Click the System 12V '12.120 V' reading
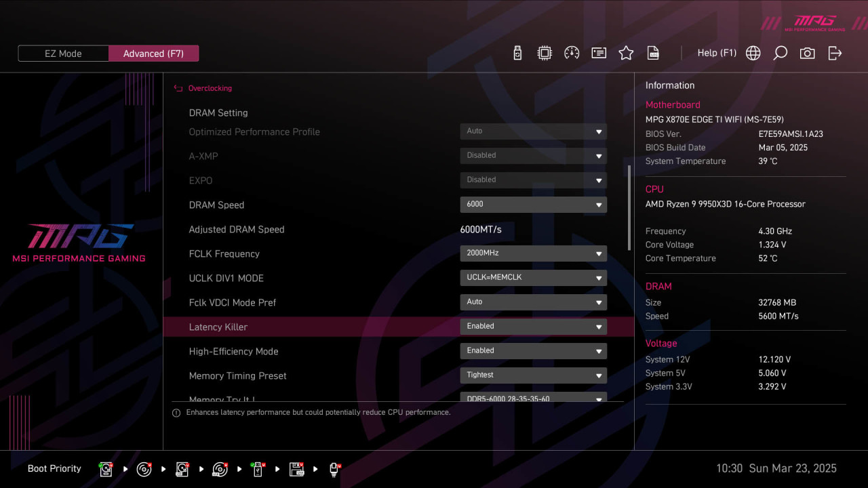 tap(774, 360)
